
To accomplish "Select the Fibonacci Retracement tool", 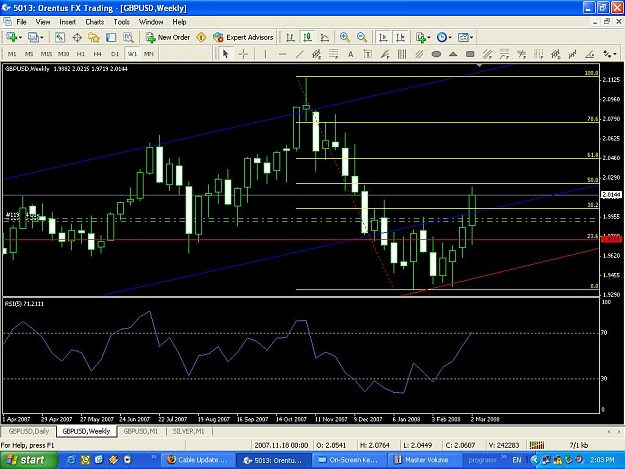I will (x=334, y=54).
